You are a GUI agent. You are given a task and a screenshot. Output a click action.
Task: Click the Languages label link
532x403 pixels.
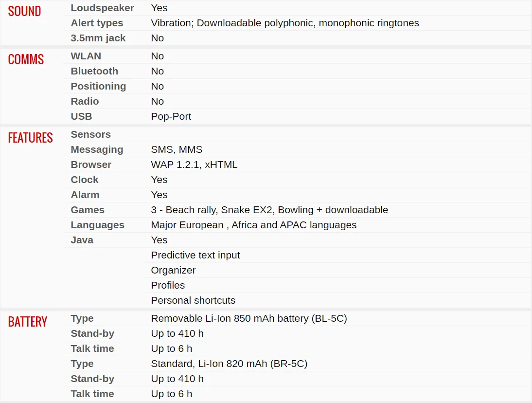(x=97, y=225)
